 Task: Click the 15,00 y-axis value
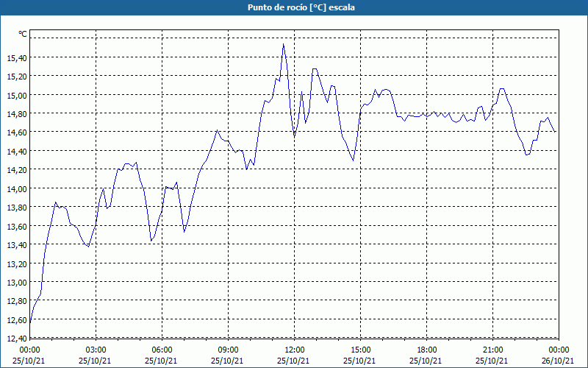pos(16,95)
